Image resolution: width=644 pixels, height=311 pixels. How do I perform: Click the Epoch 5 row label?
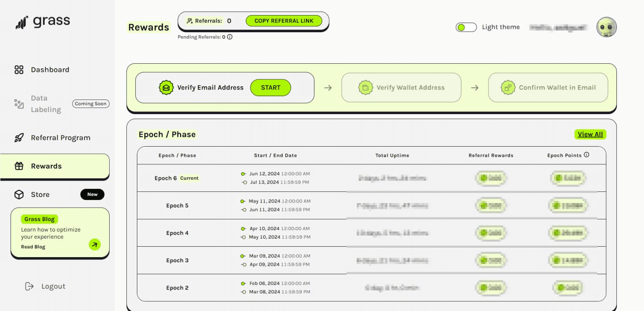tap(178, 205)
